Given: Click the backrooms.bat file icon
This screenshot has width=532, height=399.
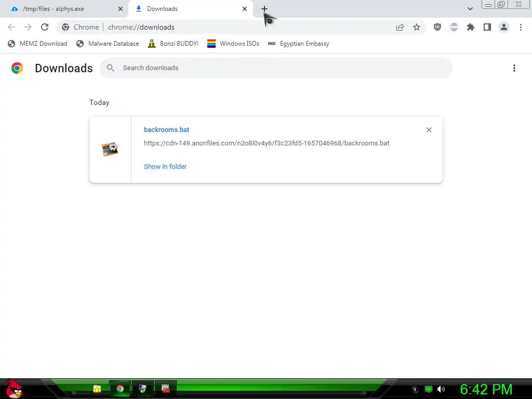Looking at the screenshot, I should pyautogui.click(x=110, y=149).
